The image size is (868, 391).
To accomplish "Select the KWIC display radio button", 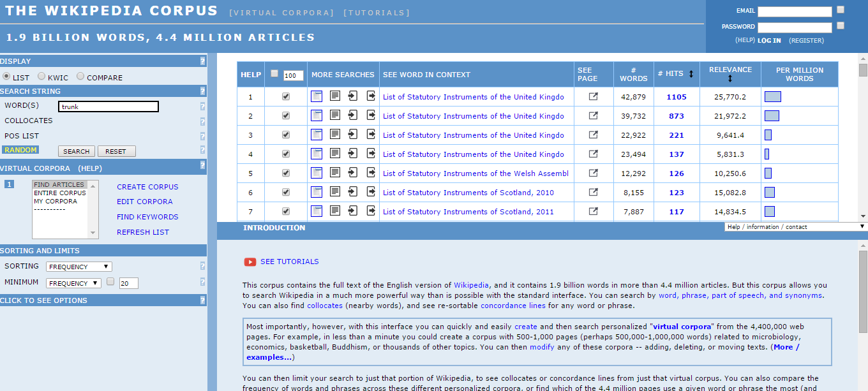I will point(41,77).
